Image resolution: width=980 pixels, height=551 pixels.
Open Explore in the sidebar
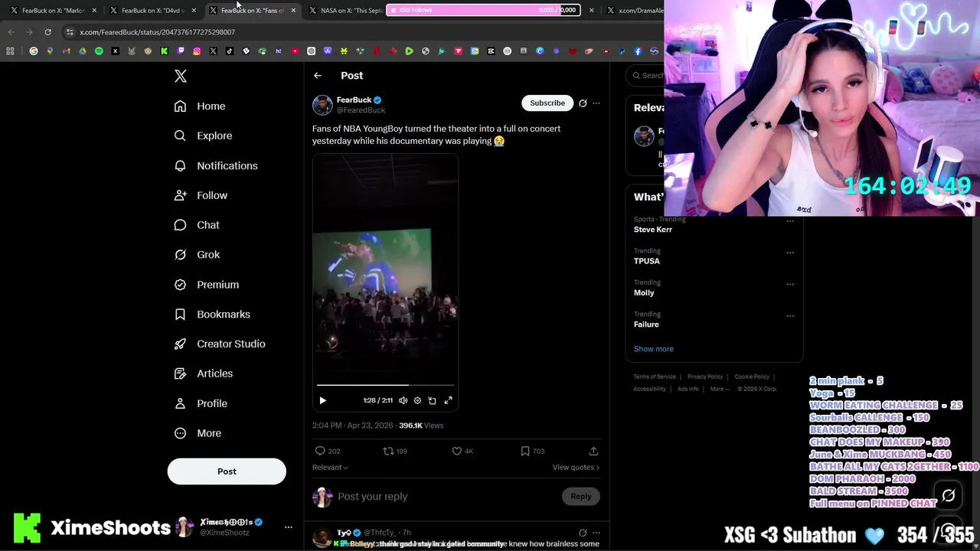pyautogui.click(x=203, y=135)
